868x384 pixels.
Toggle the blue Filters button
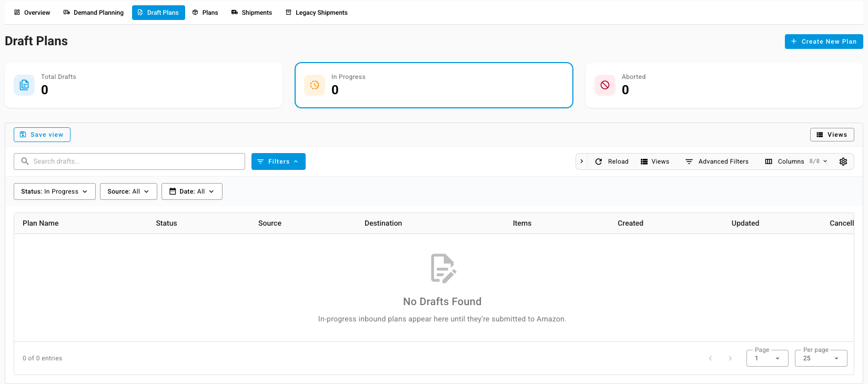[x=278, y=161]
